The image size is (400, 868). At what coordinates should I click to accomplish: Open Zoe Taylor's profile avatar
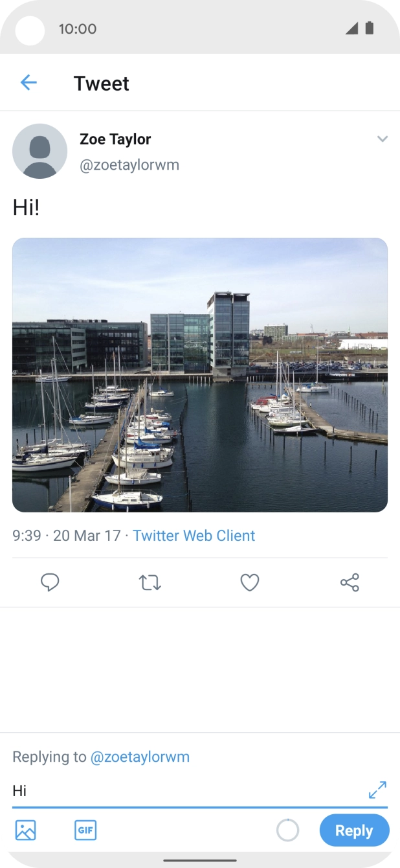coord(39,151)
